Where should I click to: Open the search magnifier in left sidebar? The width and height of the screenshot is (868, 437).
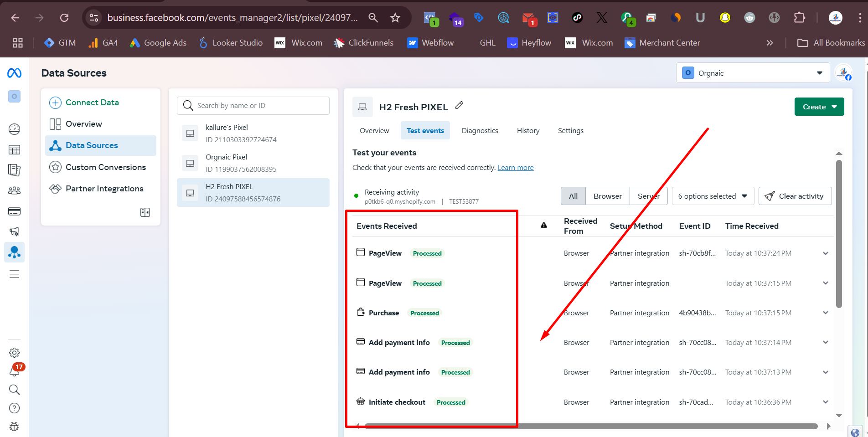(15, 390)
